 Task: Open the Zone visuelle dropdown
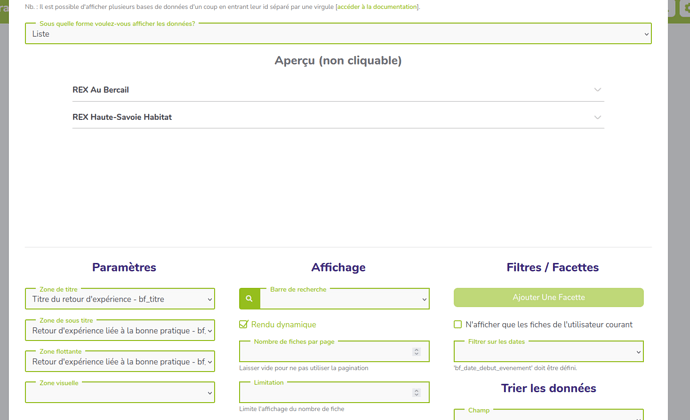(x=120, y=393)
